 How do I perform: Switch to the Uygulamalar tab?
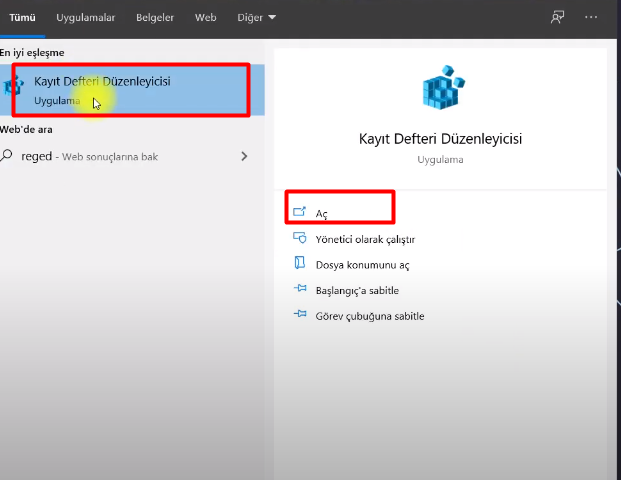86,17
